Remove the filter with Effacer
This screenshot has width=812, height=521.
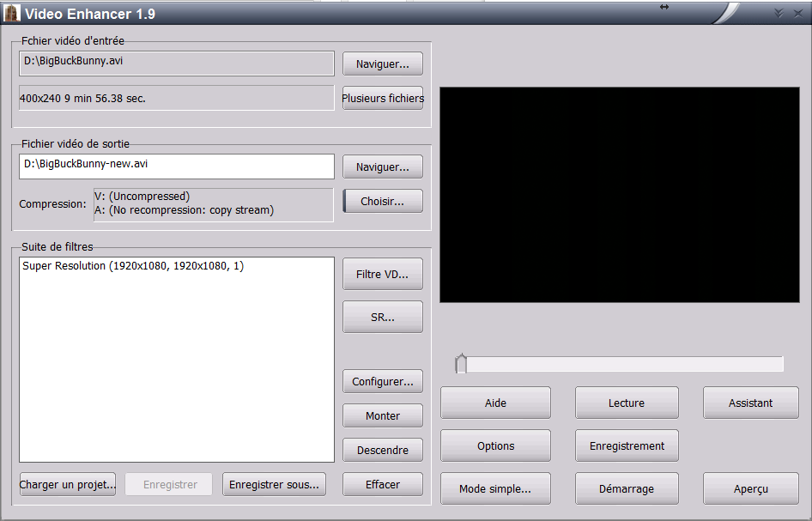(x=382, y=484)
